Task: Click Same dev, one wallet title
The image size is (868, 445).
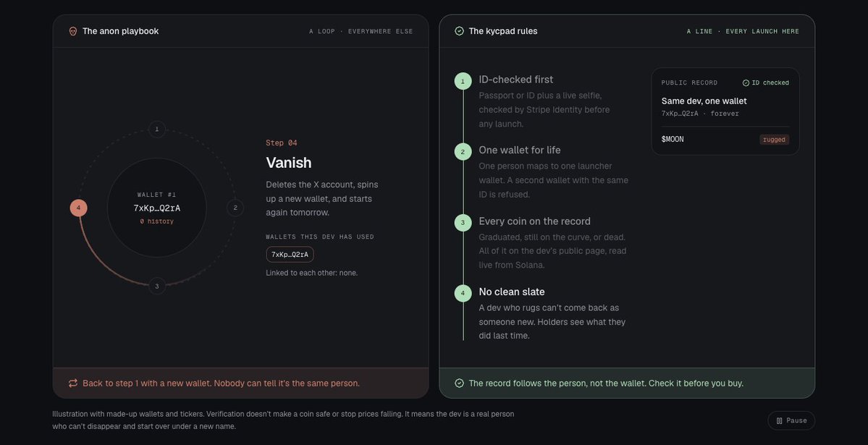Action: (704, 101)
